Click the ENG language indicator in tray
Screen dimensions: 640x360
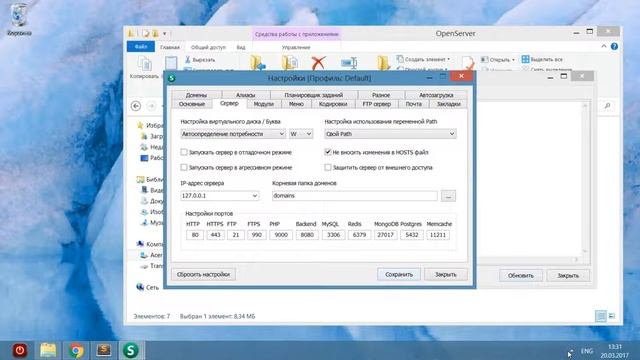pyautogui.click(x=587, y=351)
